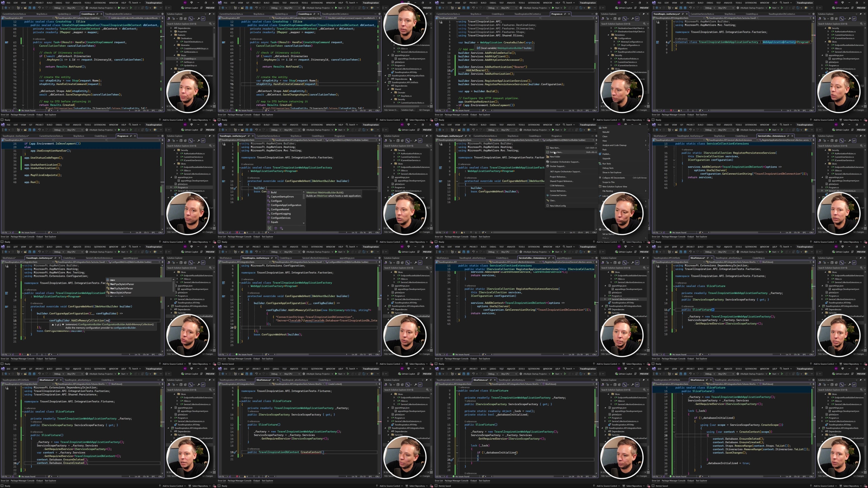868x488 pixels.
Task: Click Select Repository in the NetPipeStyleUriParser frame
Action: click(x=200, y=364)
